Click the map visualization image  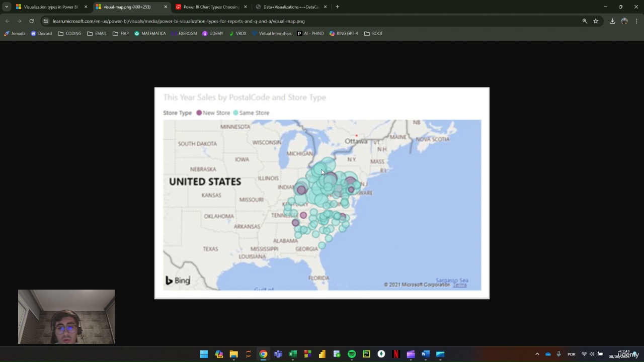(322, 194)
